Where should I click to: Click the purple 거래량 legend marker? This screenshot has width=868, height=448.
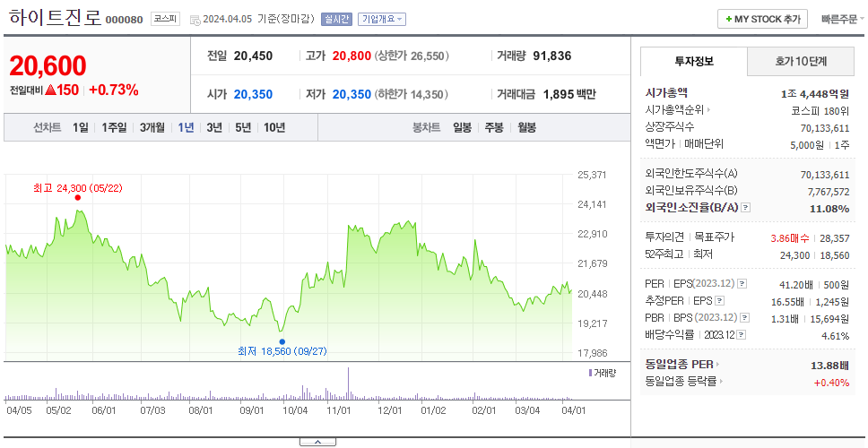point(589,373)
